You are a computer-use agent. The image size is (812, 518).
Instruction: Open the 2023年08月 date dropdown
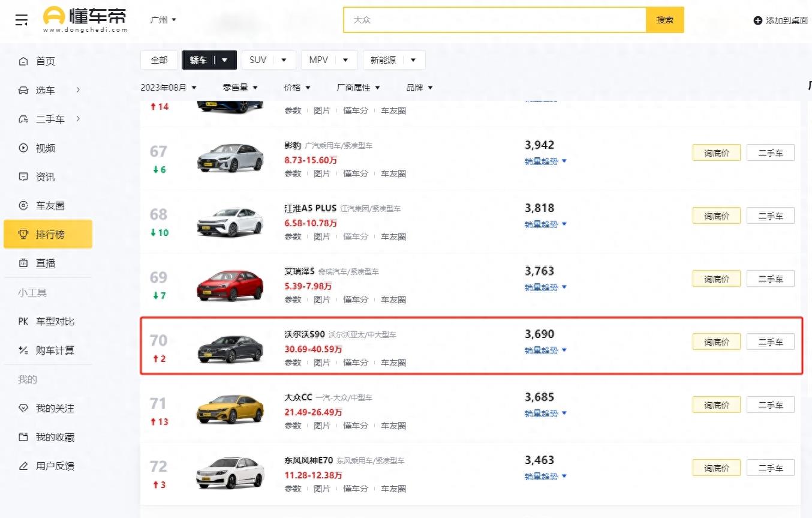pos(169,88)
